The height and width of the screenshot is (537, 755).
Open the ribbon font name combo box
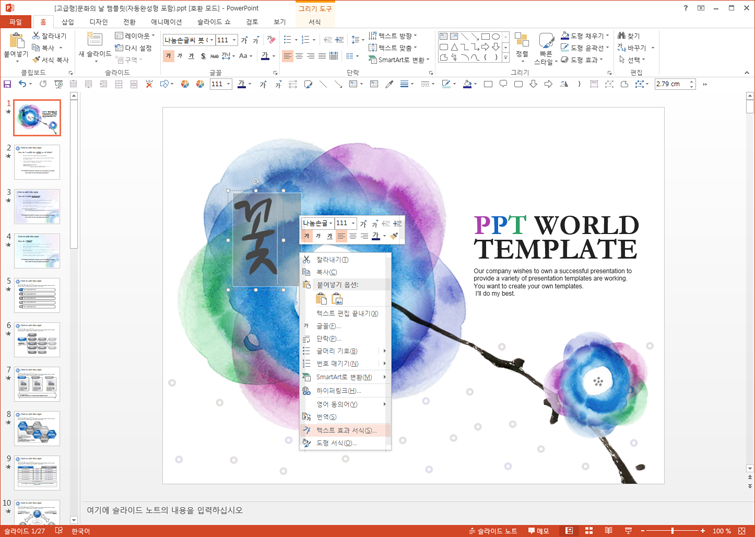[189, 40]
